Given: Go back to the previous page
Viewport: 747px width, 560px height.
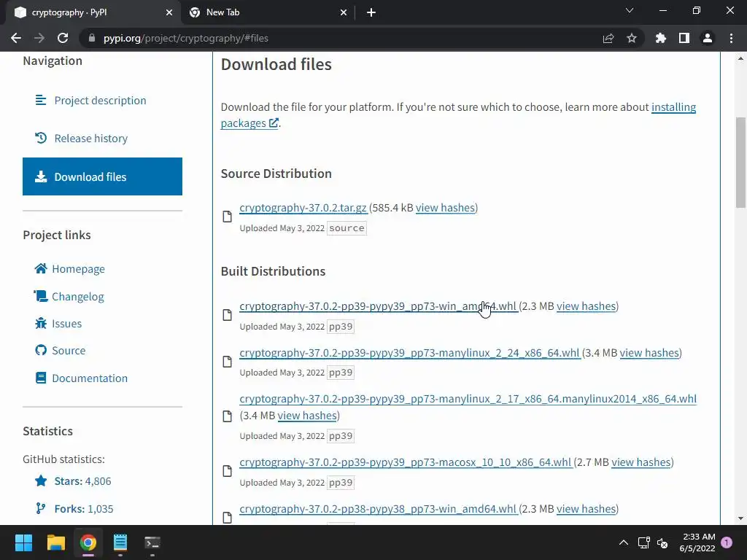Looking at the screenshot, I should pos(16,38).
